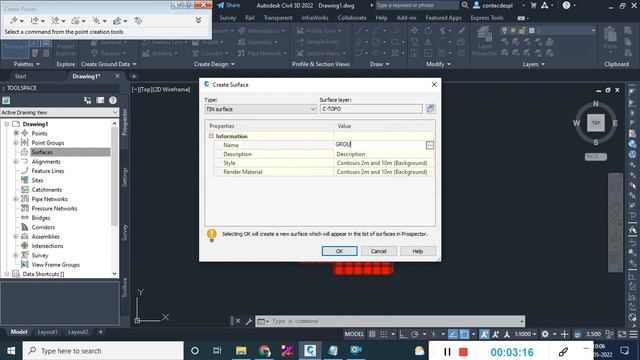
Task: Click the Corridors icon in the tree
Action: point(25,227)
